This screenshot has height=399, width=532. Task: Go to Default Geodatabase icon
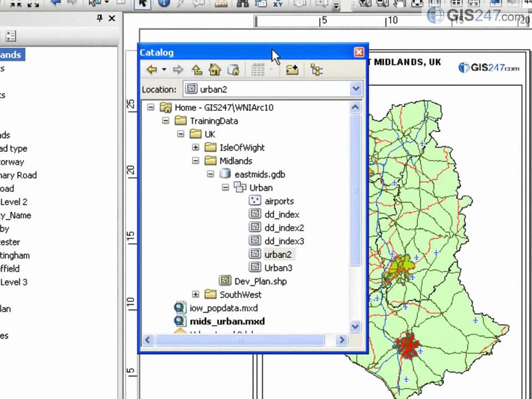coord(233,70)
